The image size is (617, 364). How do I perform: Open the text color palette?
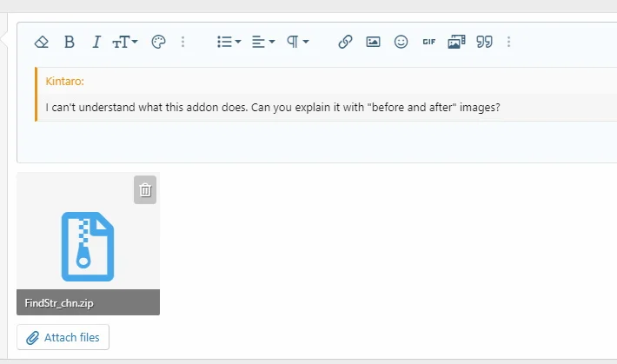157,42
